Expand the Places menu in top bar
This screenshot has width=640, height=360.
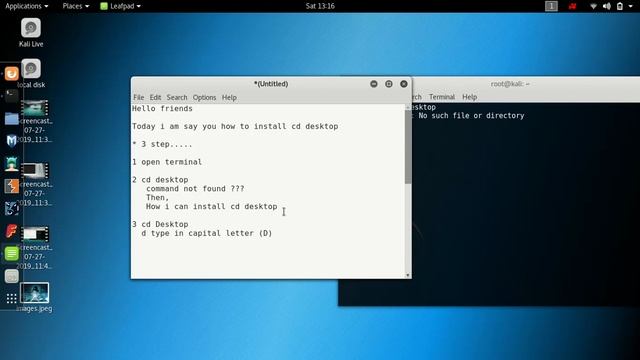[x=76, y=6]
